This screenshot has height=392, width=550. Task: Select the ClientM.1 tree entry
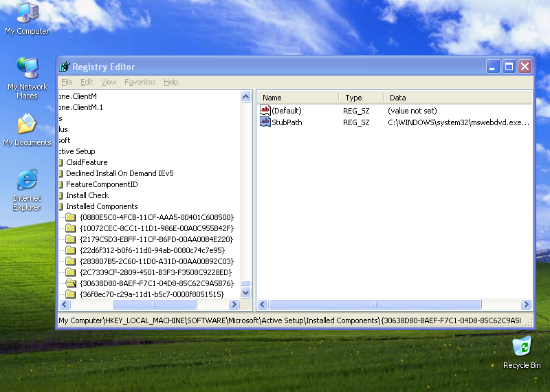[81, 107]
